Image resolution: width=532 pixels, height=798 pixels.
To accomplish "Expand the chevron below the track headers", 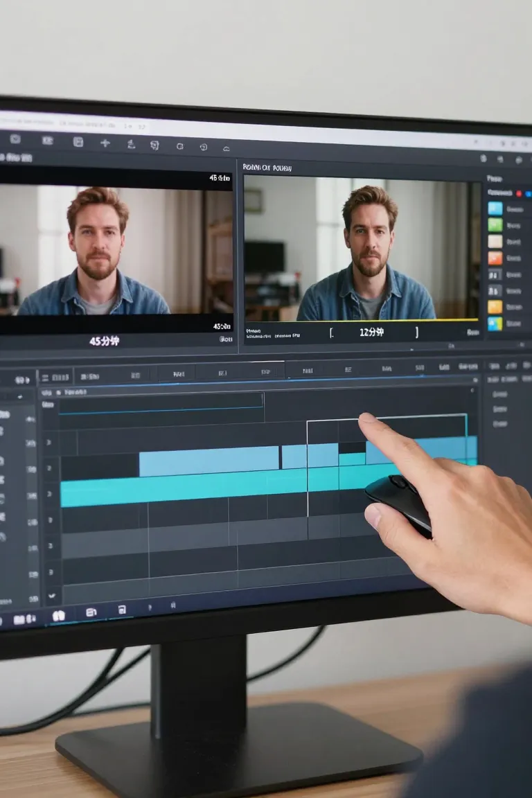I will point(51,595).
